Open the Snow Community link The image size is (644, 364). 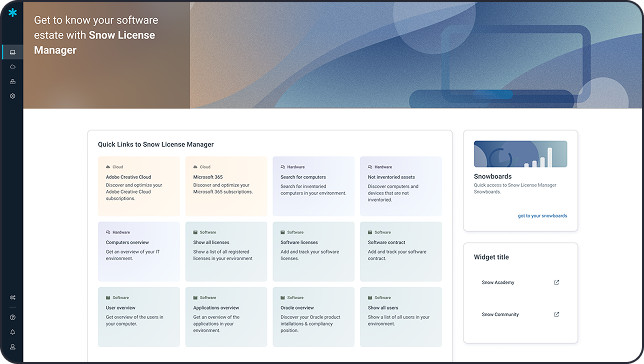point(500,314)
